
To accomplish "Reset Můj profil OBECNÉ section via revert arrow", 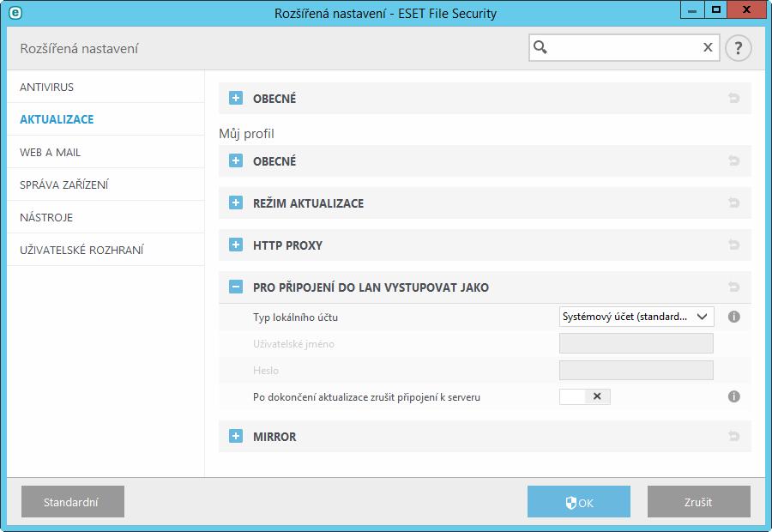I will (733, 160).
